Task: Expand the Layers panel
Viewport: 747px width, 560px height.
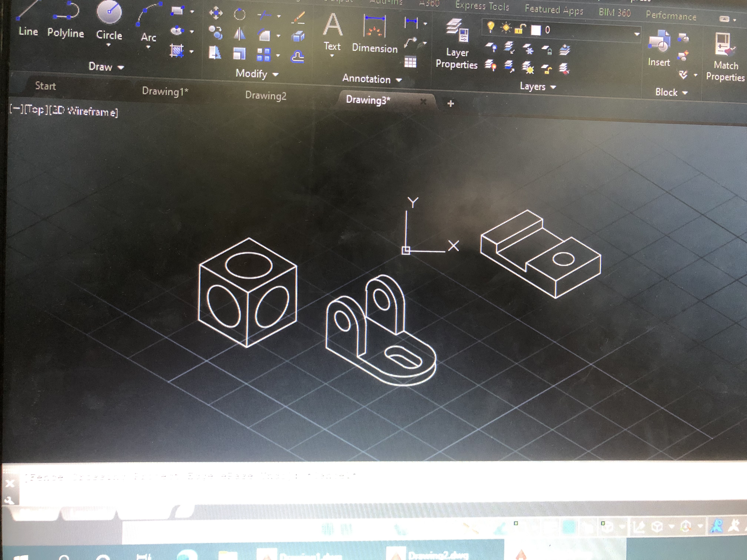Action: [538, 86]
